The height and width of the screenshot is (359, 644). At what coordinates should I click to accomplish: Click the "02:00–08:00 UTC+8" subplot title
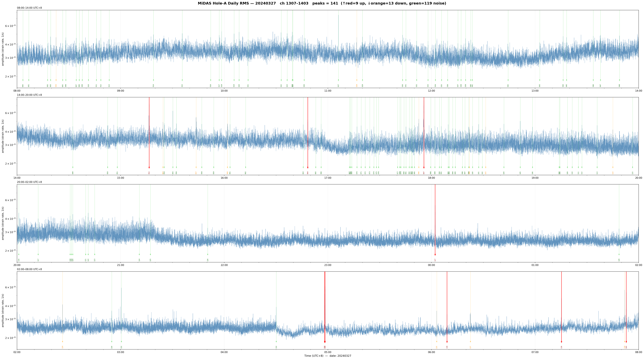[29, 269]
